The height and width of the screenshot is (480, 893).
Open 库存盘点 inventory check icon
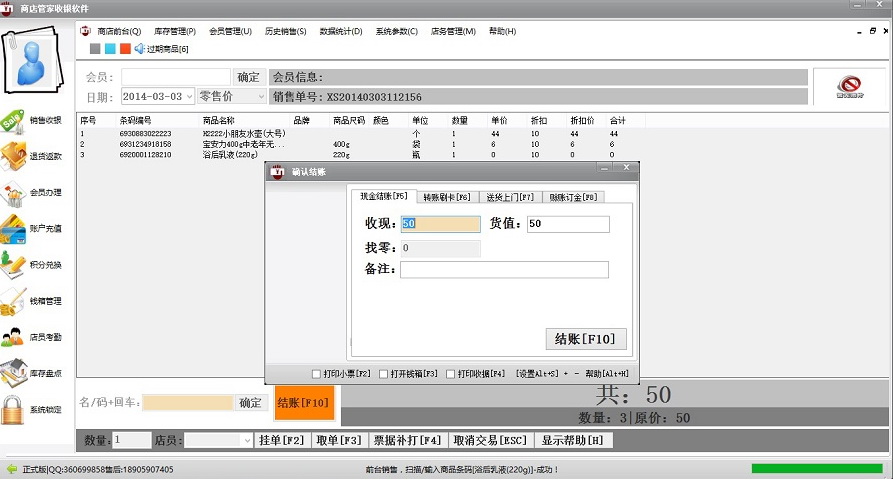pos(14,373)
